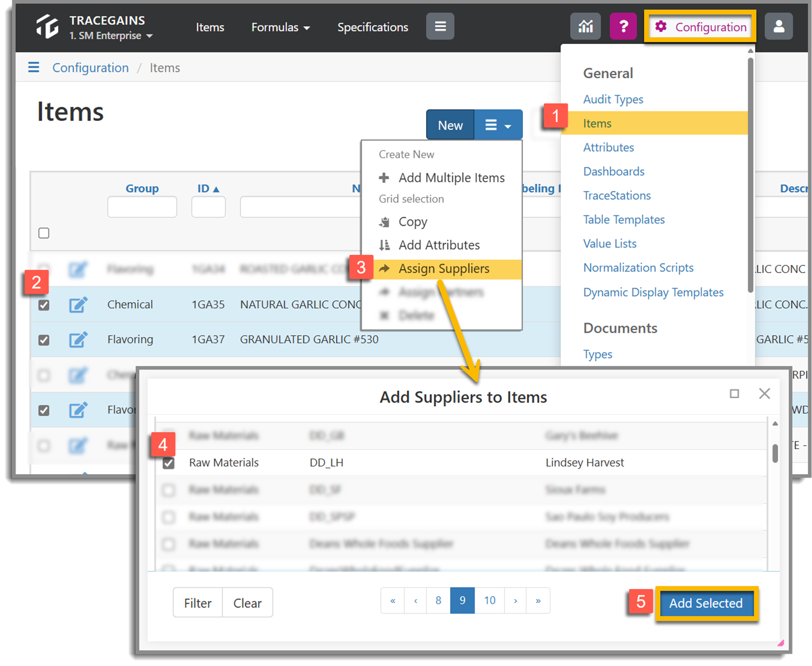Click Add Multiple Items in Create New menu
Viewport: 812px width, 666px height.
coord(451,177)
